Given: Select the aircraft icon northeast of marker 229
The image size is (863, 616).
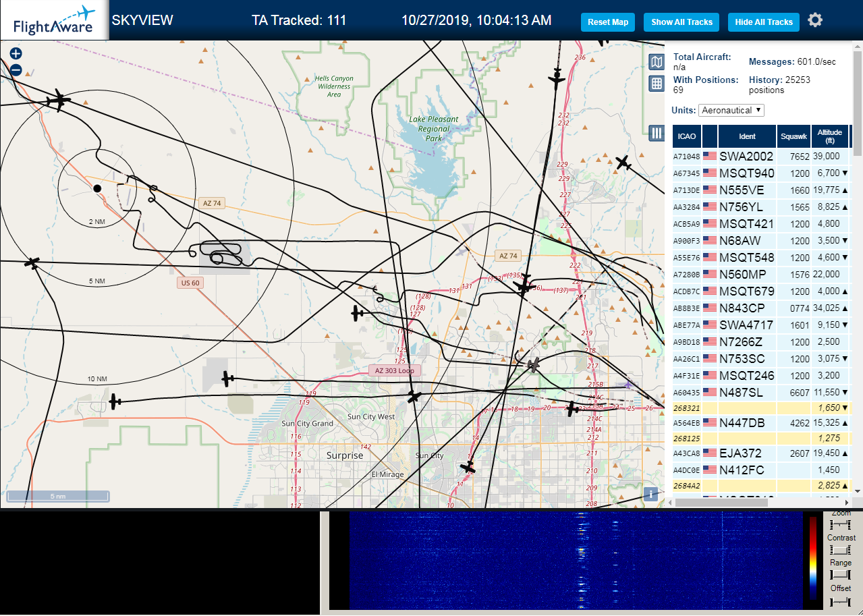Looking at the screenshot, I should coord(623,163).
